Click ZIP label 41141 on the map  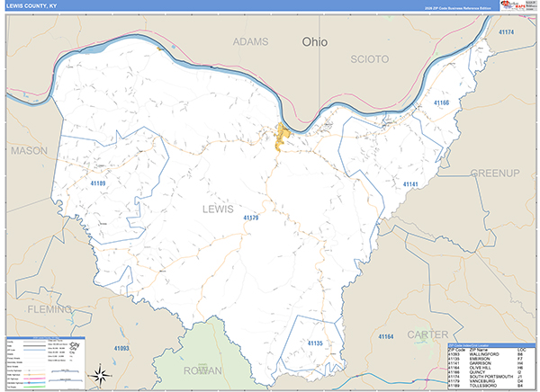pos(410,184)
